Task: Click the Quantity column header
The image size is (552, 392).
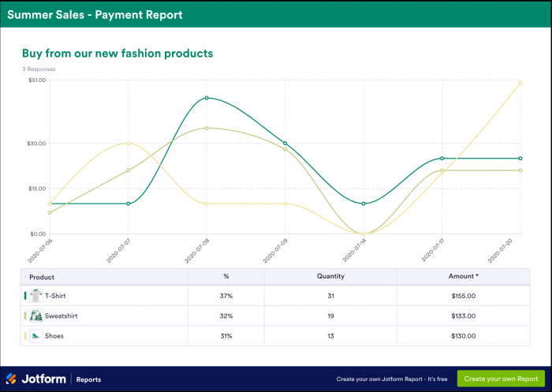Action: coord(330,277)
